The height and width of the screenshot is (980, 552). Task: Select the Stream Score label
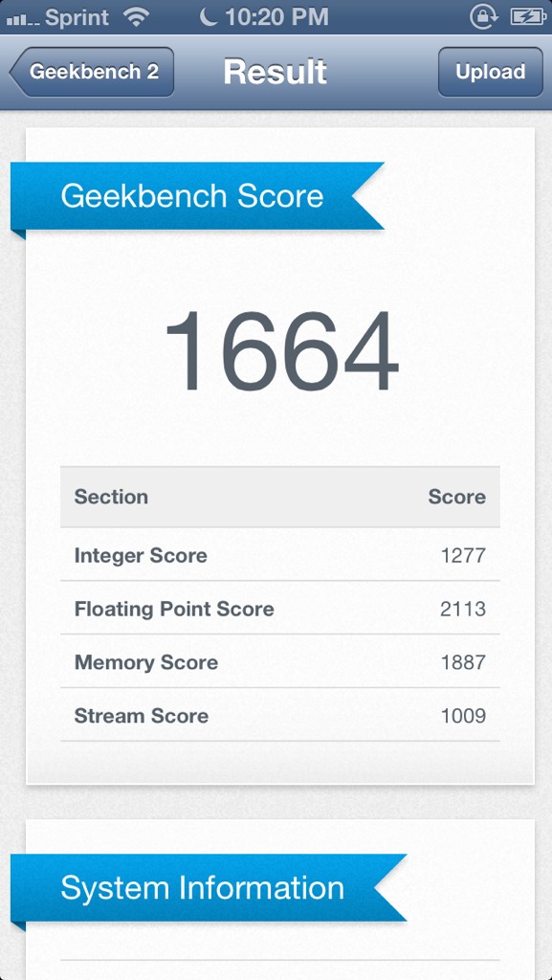(142, 716)
